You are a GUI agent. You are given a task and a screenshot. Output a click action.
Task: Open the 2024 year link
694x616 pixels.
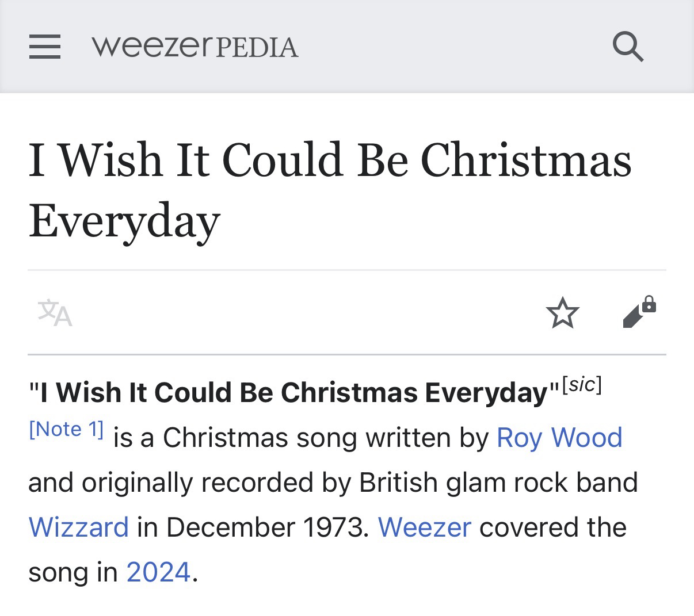pos(158,572)
